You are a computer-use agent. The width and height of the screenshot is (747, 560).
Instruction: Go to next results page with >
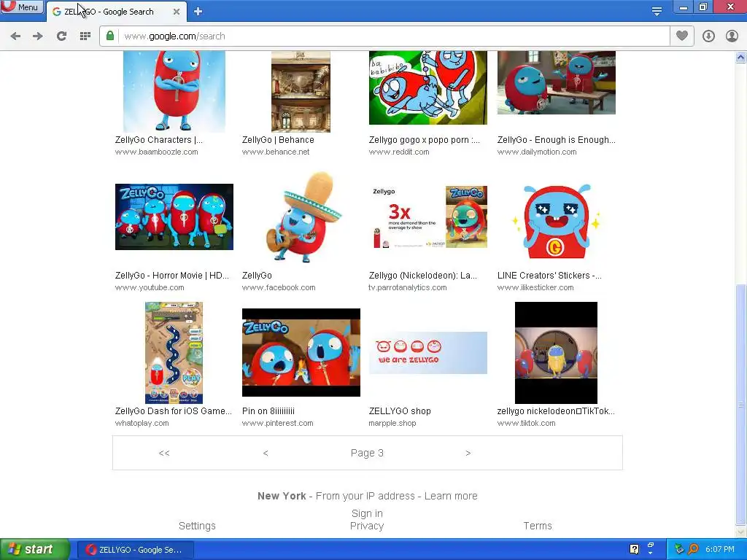pos(468,453)
